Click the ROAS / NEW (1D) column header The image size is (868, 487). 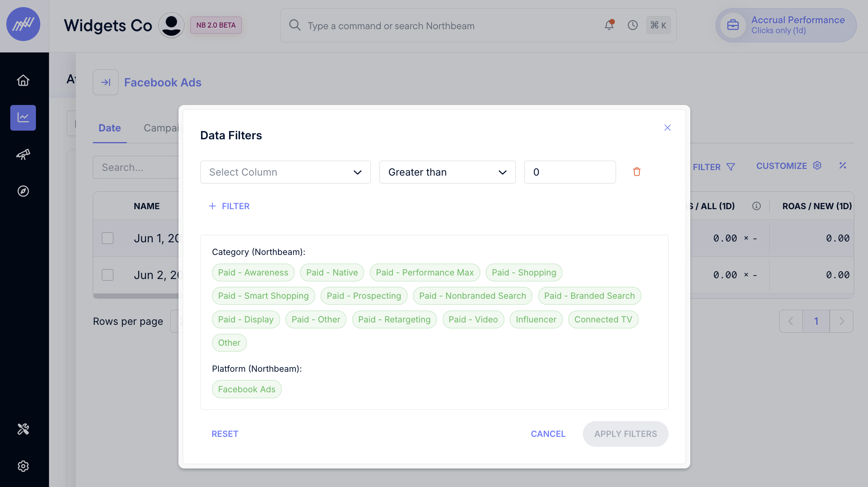click(x=817, y=206)
